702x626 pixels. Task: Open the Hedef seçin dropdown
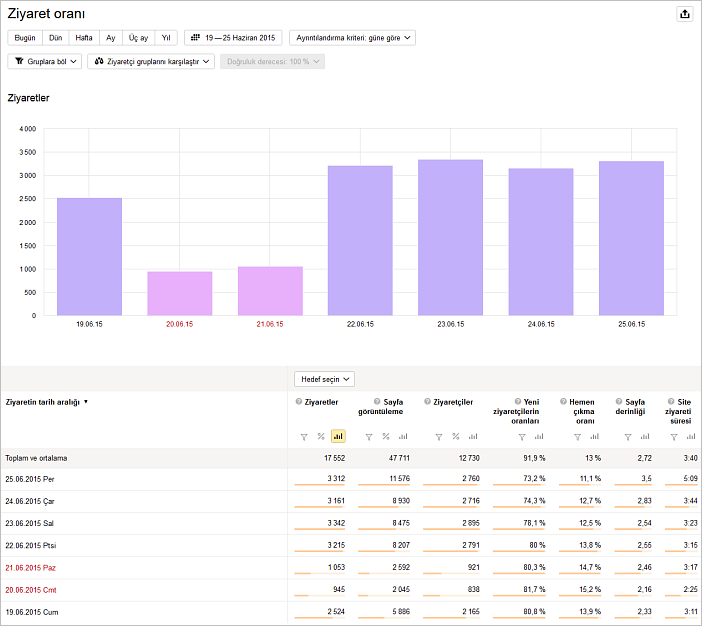(x=325, y=379)
